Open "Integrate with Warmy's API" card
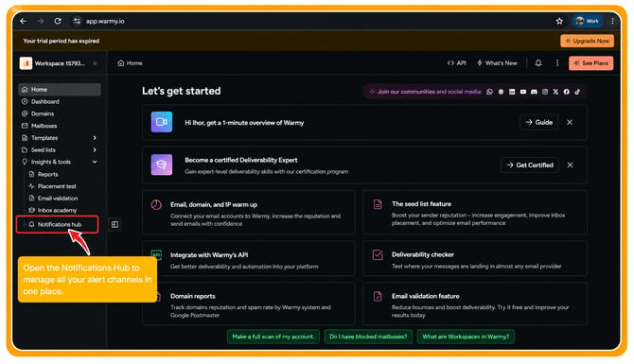634x364 pixels. (x=249, y=258)
